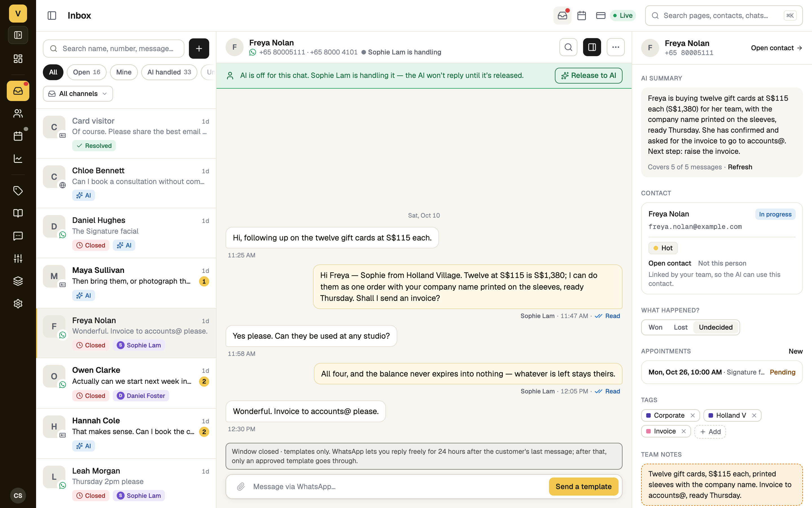Remove the Corporate tag

coord(692,416)
